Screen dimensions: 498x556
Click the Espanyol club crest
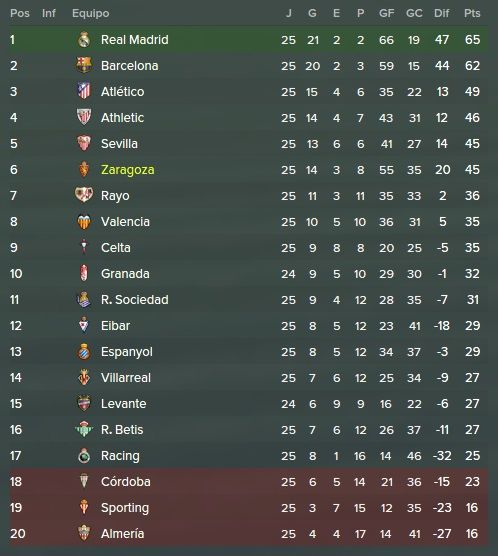(84, 351)
